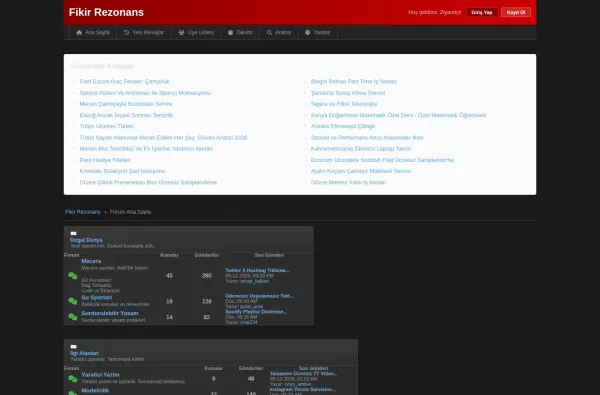
Task: Click the Su Sporları topic count 19
Action: click(169, 301)
